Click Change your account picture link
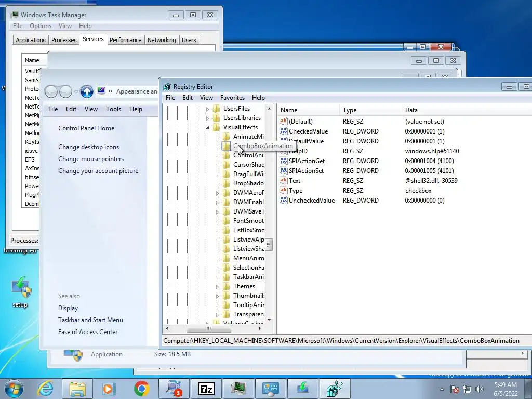532x399 pixels. [x=98, y=170]
